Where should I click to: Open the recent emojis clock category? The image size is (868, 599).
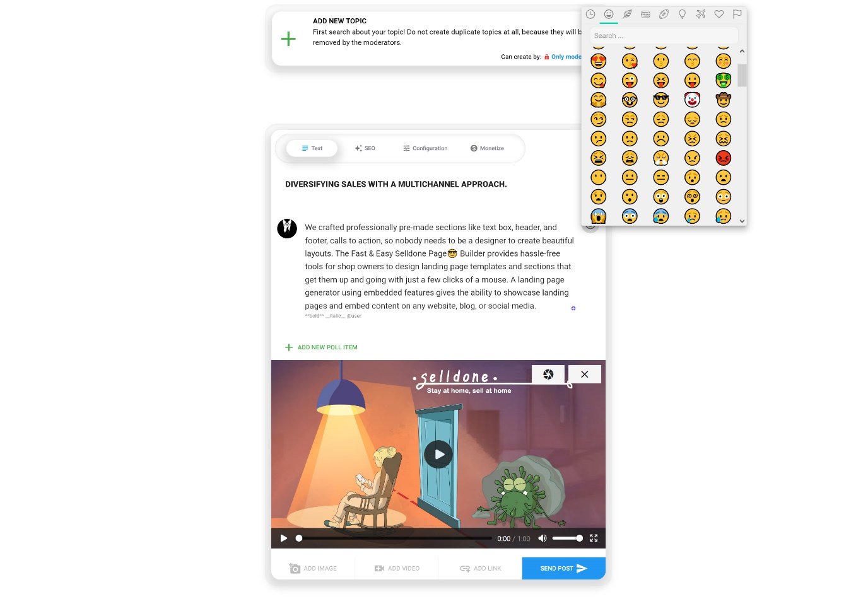point(590,14)
